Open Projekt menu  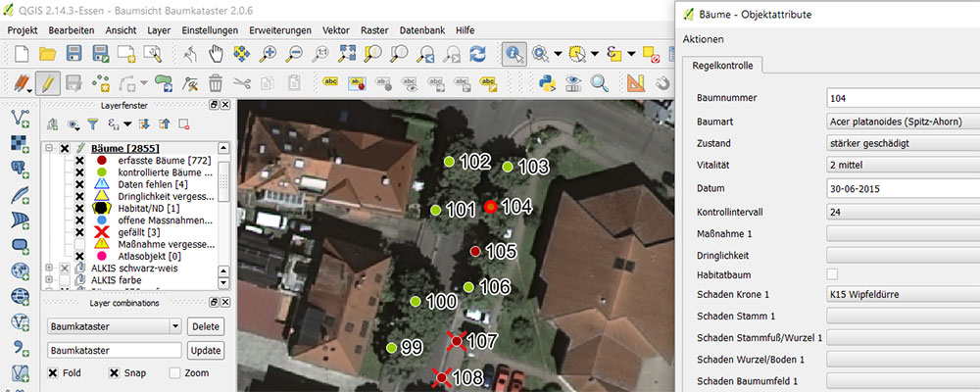point(23,30)
